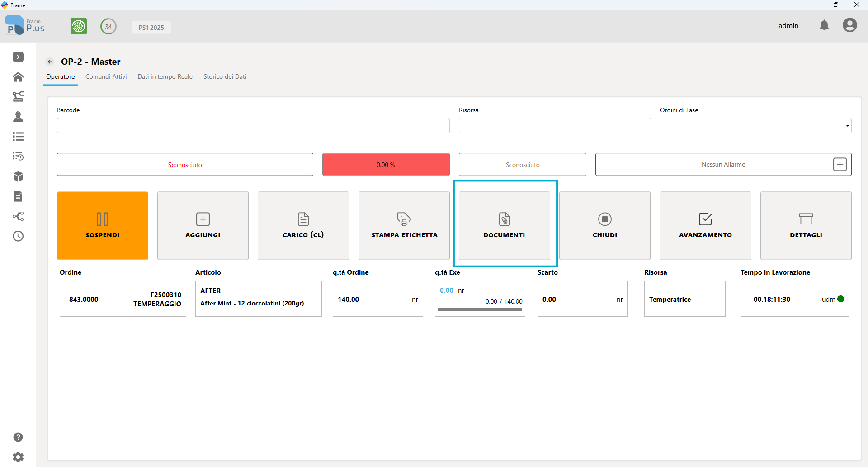Click the green wheel logo icon
This screenshot has height=467, width=868.
[x=79, y=26]
